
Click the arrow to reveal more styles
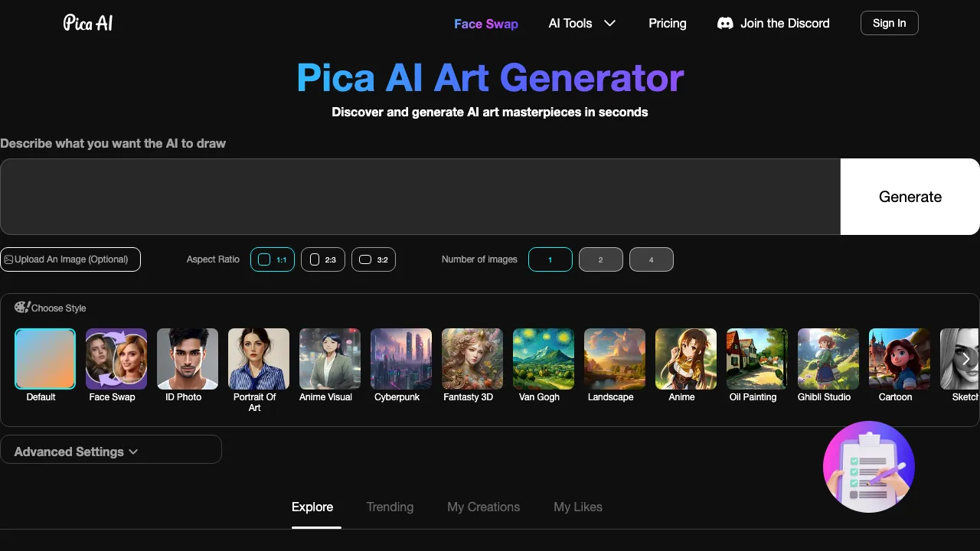[x=965, y=359]
